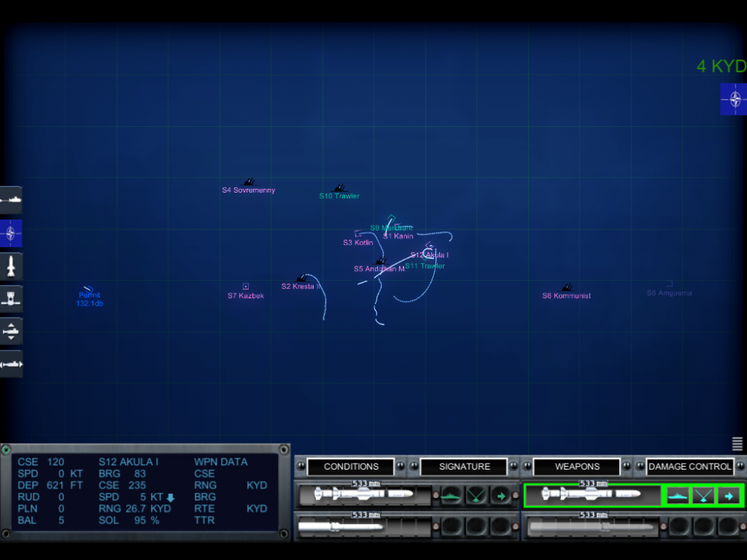Toggle the cyan search pattern setting on selected tube

[x=703, y=496]
